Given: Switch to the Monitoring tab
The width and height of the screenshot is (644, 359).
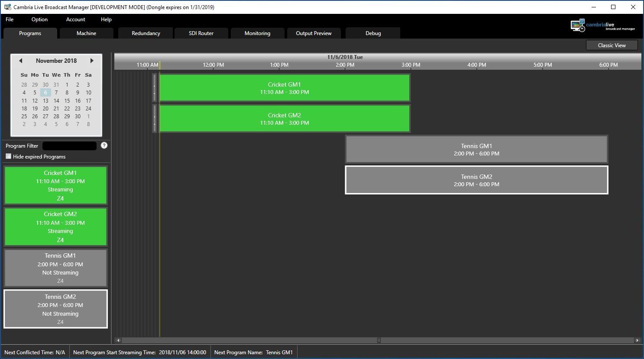Looking at the screenshot, I should pyautogui.click(x=257, y=33).
